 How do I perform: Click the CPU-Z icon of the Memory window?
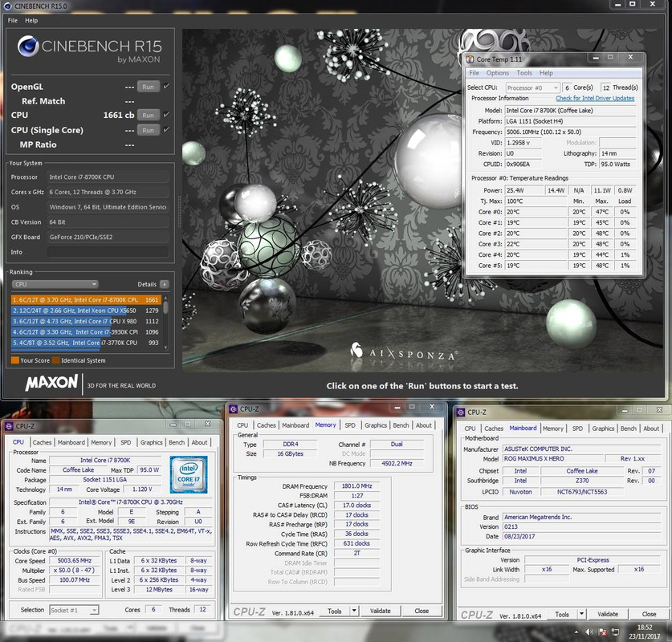click(x=233, y=409)
